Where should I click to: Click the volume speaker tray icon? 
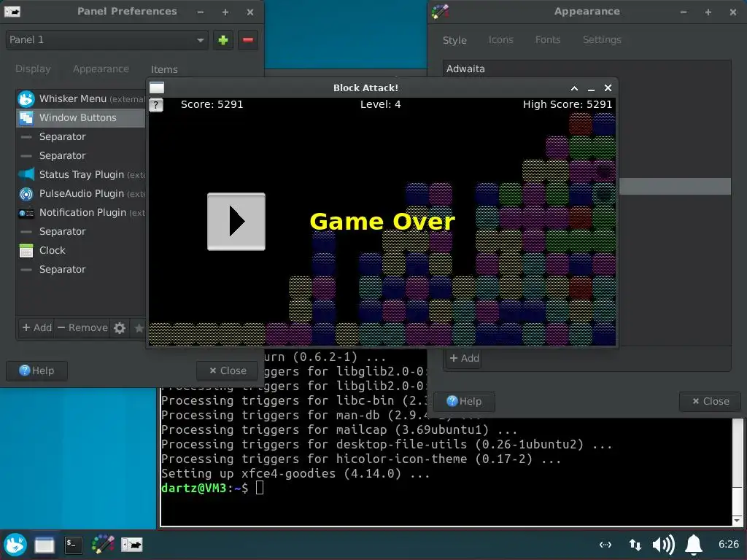click(x=663, y=544)
